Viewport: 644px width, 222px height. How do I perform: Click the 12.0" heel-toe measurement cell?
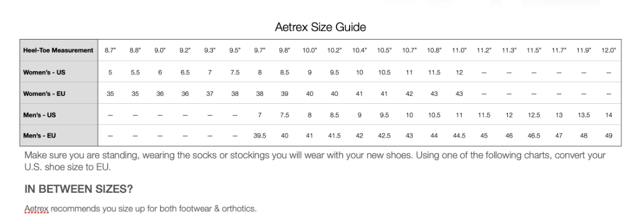click(x=608, y=50)
